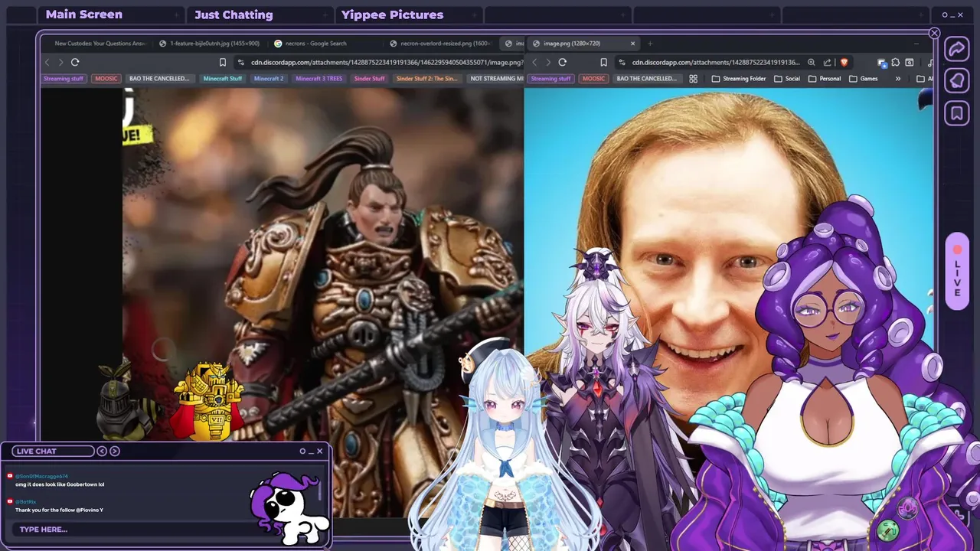
Task: Click the YouTube icon beside @BotRix
Action: [x=10, y=501]
